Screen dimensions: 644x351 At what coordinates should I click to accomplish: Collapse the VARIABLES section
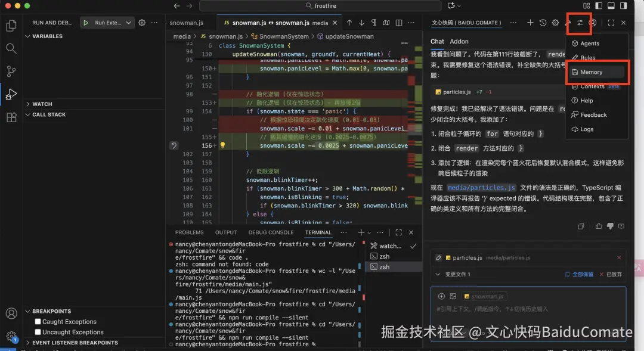pos(27,36)
